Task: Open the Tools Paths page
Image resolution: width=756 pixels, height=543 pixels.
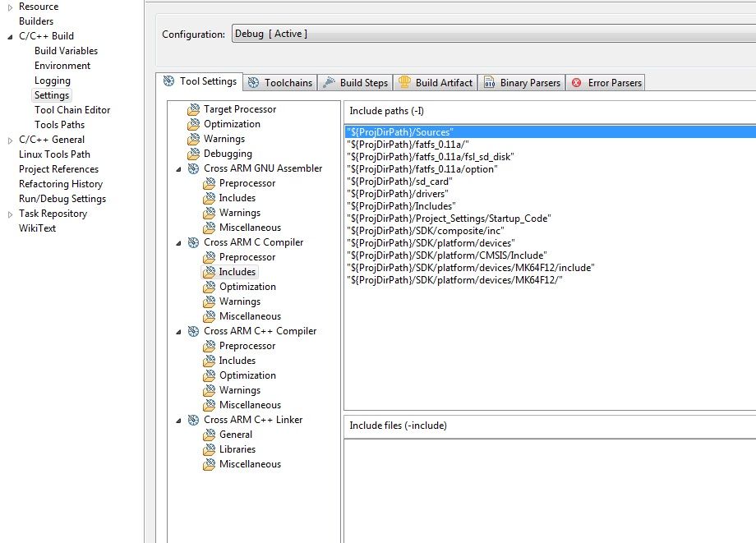Action: point(59,125)
